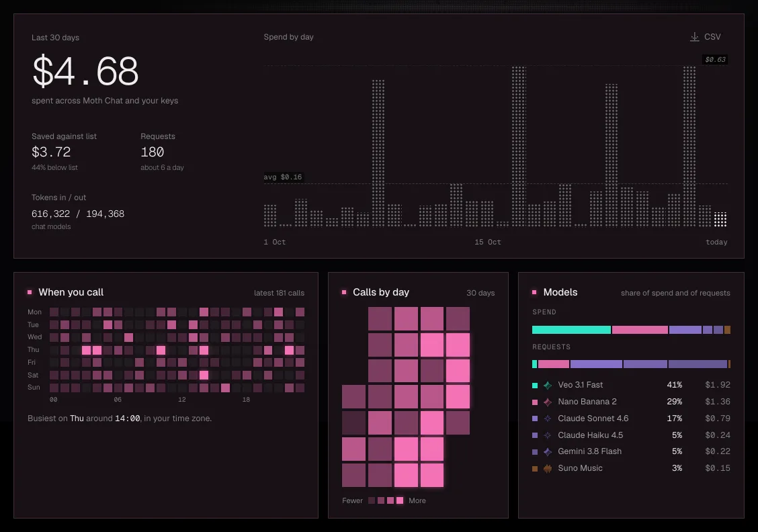Click the Nano Banana 2 model icon
The height and width of the screenshot is (532, 758).
(548, 402)
